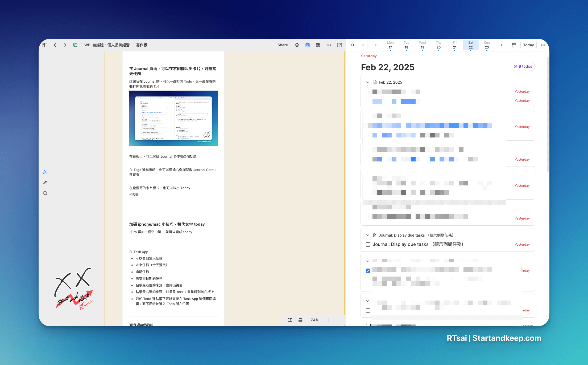Viewport: 588px width, 365px height.
Task: Select Wed 19 in the week strip
Action: pyautogui.click(x=422, y=45)
